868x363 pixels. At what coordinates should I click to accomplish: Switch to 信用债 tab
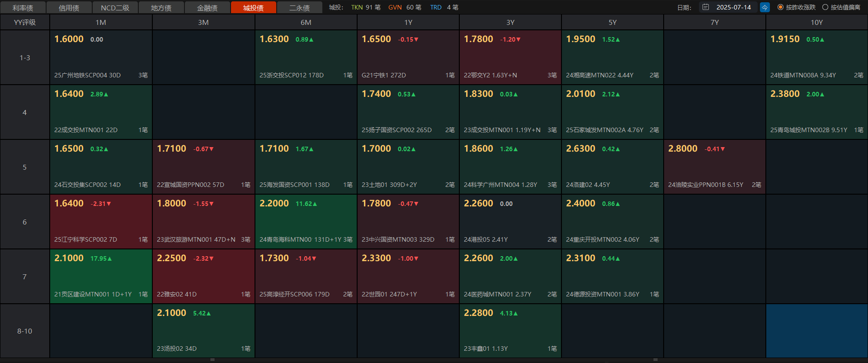pos(69,8)
